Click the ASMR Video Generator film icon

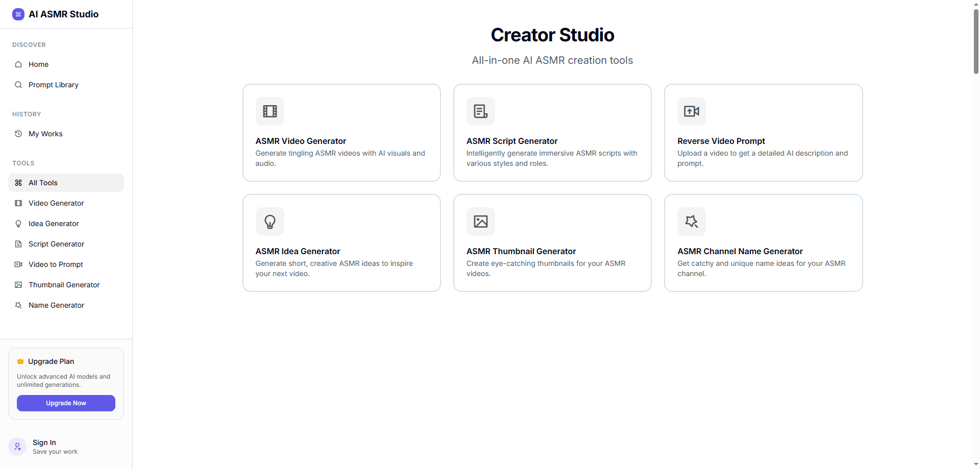pyautogui.click(x=270, y=111)
